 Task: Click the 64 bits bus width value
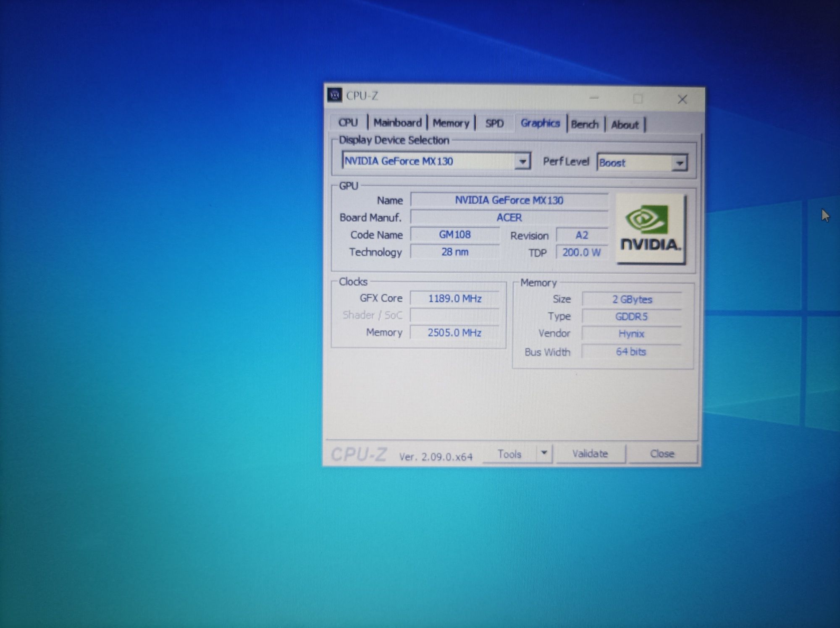[632, 352]
